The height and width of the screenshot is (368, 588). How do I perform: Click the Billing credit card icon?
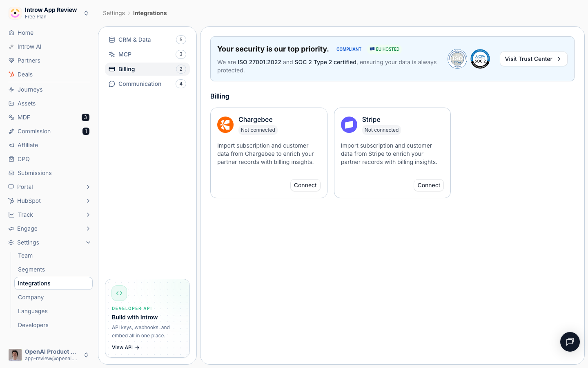(x=112, y=69)
